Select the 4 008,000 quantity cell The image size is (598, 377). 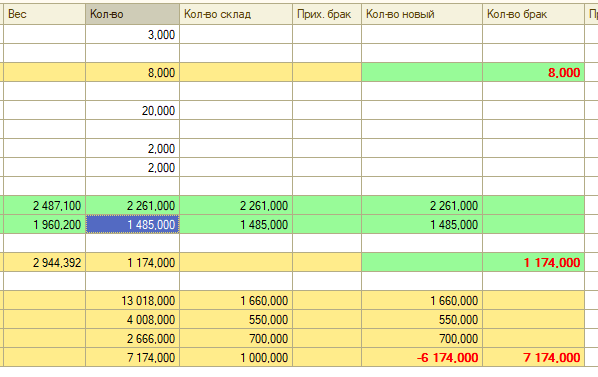coord(132,319)
